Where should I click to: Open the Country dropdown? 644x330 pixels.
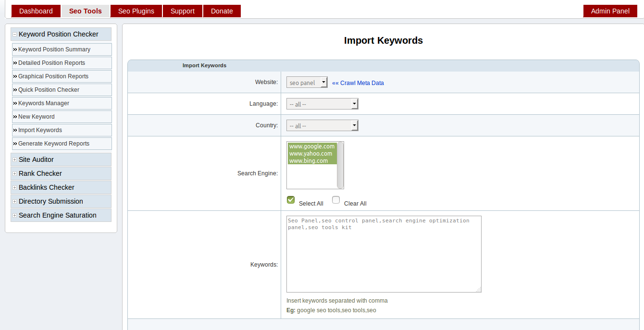tap(322, 126)
